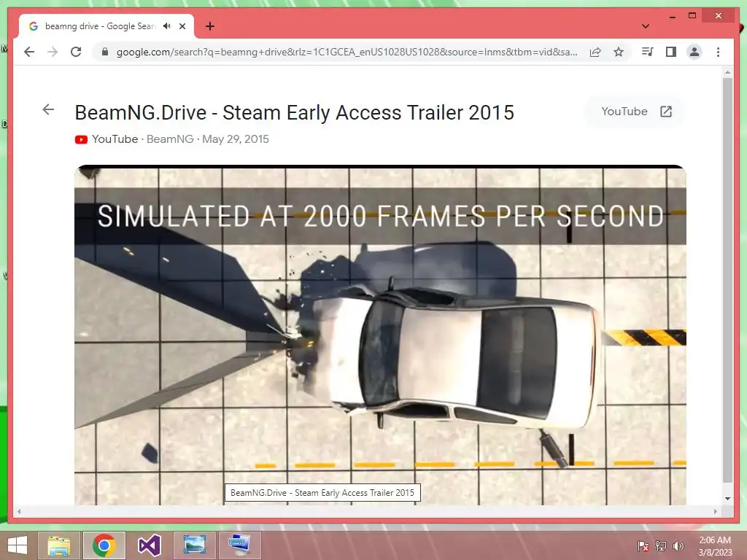Viewport: 747px width, 560px height.
Task: Open the volume tray icon
Action: [x=678, y=546]
